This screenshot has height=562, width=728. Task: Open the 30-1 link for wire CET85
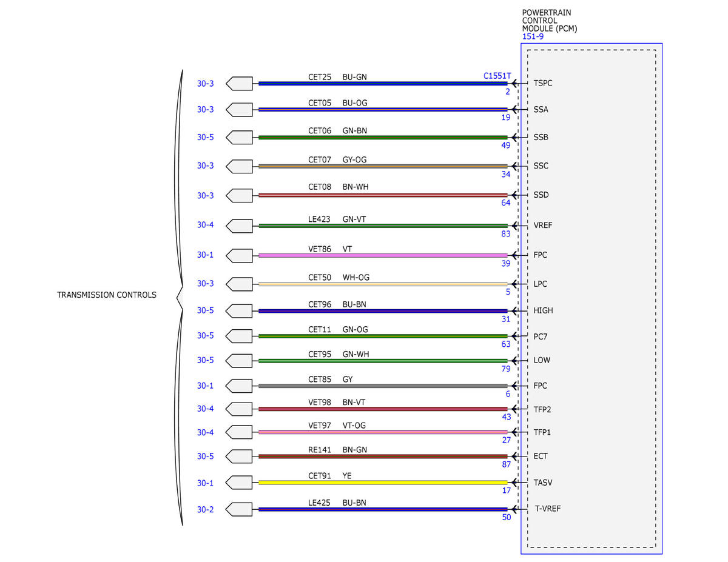[x=205, y=386]
